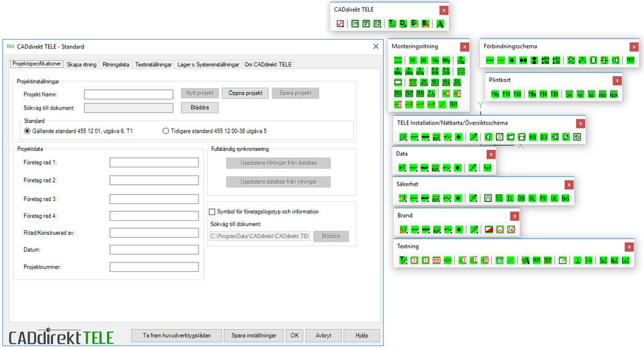The width and height of the screenshot is (644, 348).
Task: Close the CADdirekt TELE - Standard dialog
Action: 375,47
